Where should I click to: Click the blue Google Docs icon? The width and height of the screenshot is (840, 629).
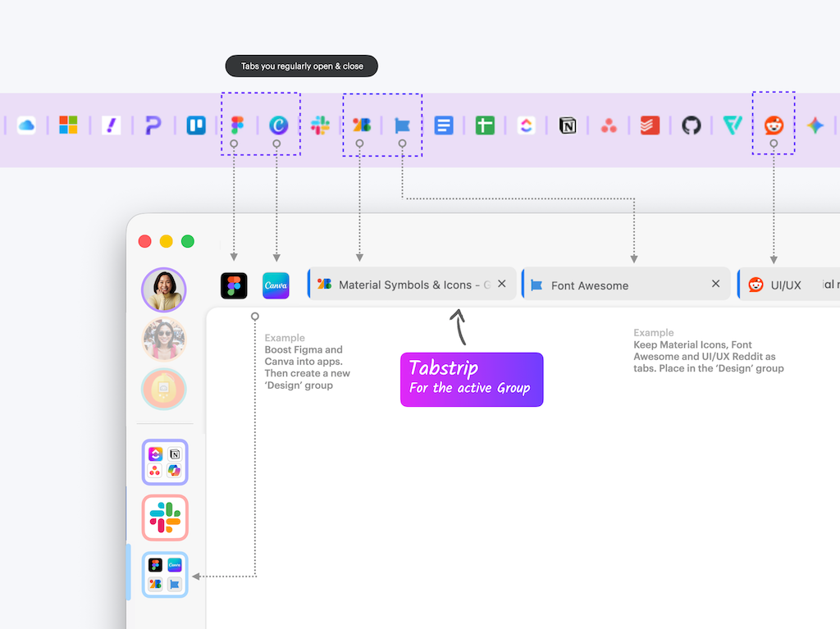pyautogui.click(x=444, y=125)
